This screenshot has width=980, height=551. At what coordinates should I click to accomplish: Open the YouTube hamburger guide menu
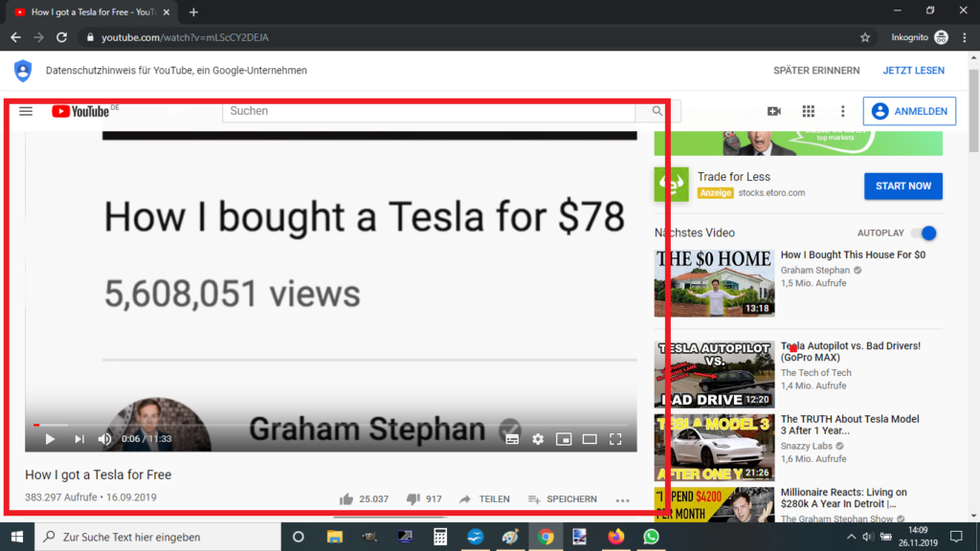pos(26,111)
